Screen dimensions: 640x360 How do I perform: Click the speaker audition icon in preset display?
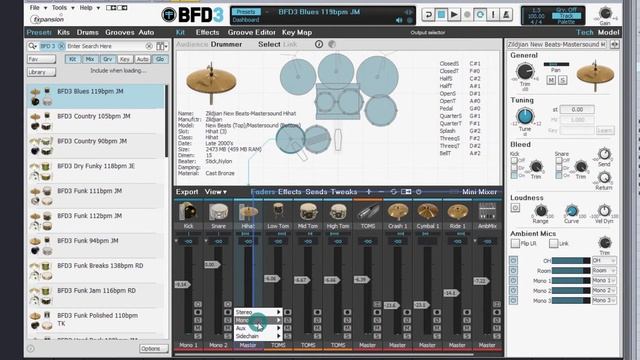399,20
